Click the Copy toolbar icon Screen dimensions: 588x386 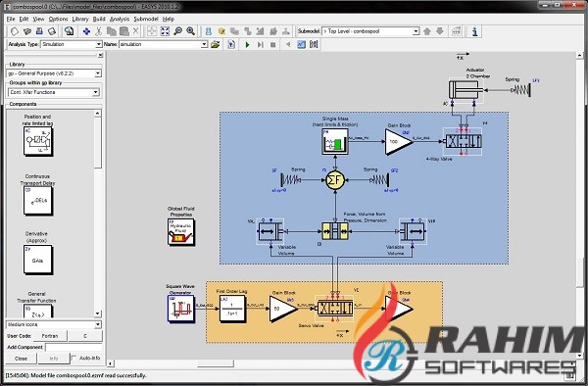(x=112, y=31)
